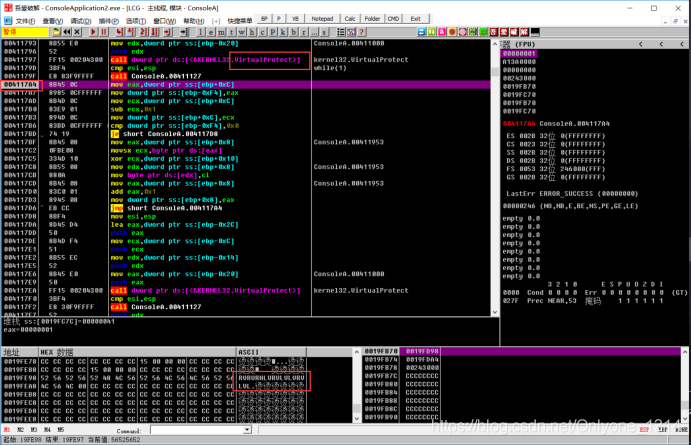Click the Trace Over toolbar icon
The height and width of the screenshot is (445, 691).
(x=154, y=32)
